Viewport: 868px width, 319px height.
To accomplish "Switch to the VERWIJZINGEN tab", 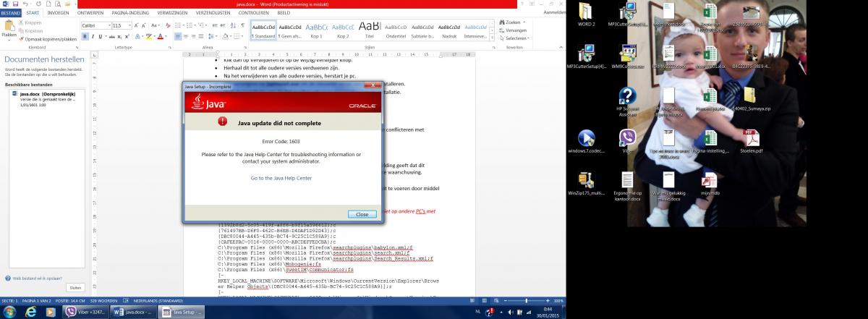I will (172, 13).
